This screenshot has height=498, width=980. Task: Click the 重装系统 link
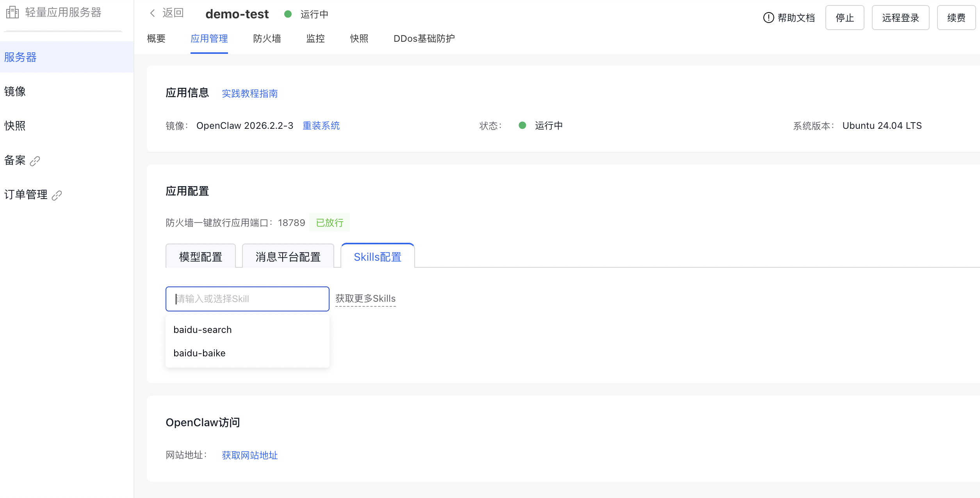pyautogui.click(x=321, y=126)
